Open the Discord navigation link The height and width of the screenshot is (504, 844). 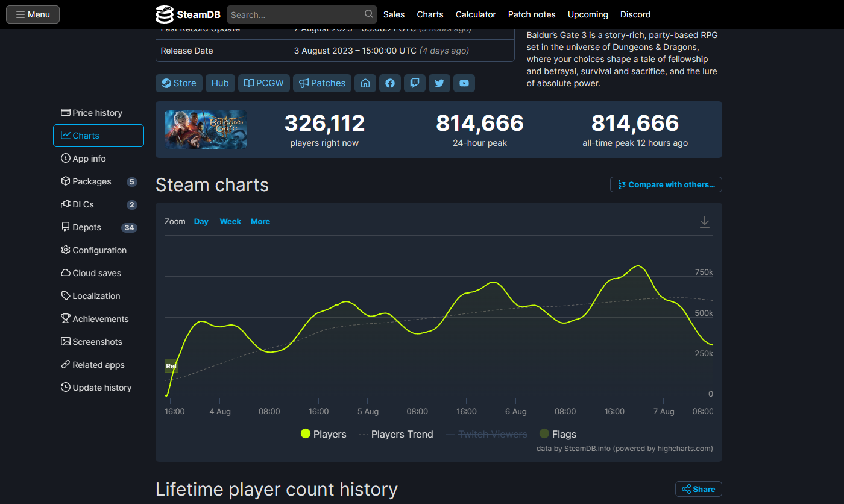coord(635,14)
